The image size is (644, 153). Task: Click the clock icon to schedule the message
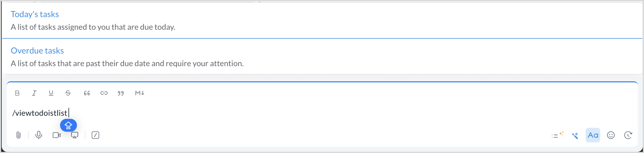(x=628, y=135)
